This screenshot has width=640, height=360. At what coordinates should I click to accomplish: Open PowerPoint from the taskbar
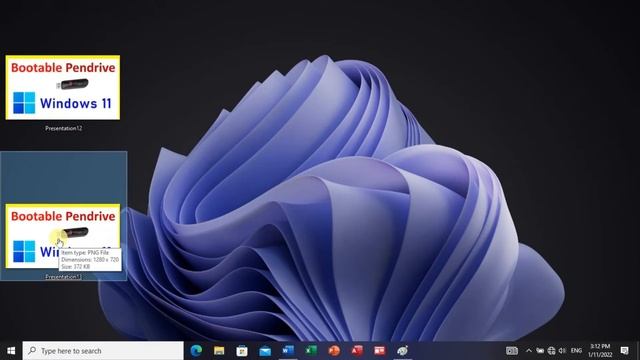tap(334, 350)
